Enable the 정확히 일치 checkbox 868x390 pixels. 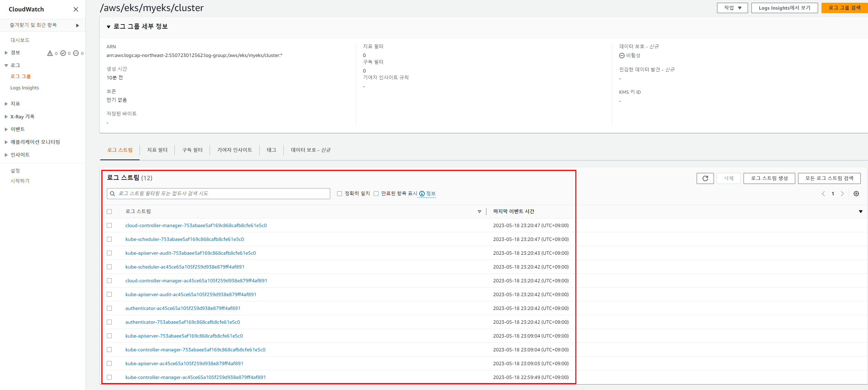click(x=340, y=194)
